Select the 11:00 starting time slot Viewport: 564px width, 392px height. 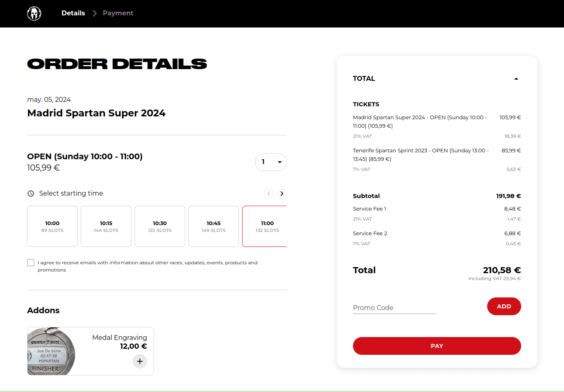264,226
